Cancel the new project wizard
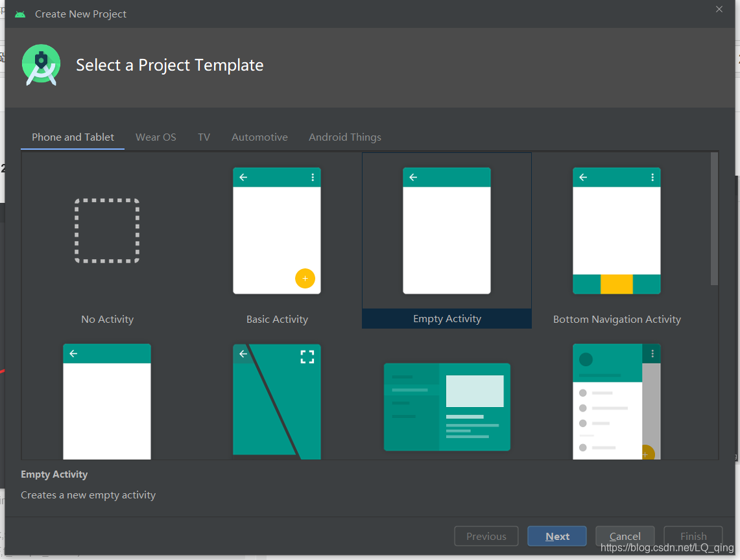The width and height of the screenshot is (740, 560). point(625,536)
